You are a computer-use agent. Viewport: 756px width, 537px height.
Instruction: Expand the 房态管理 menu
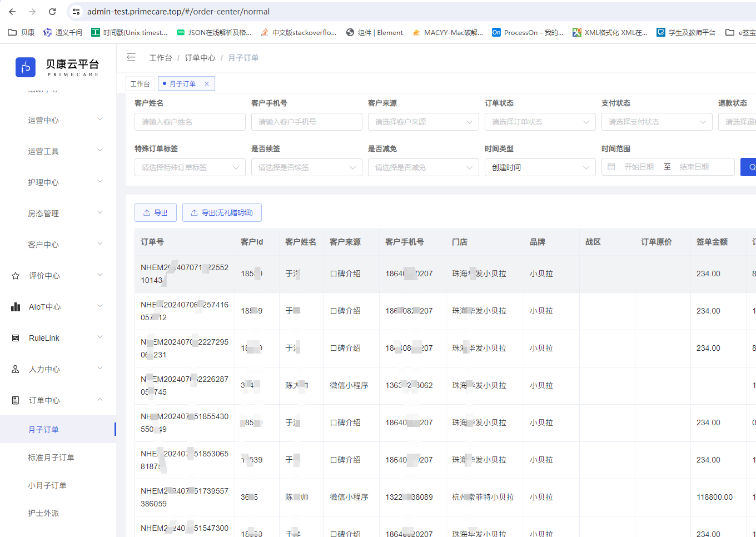point(58,213)
